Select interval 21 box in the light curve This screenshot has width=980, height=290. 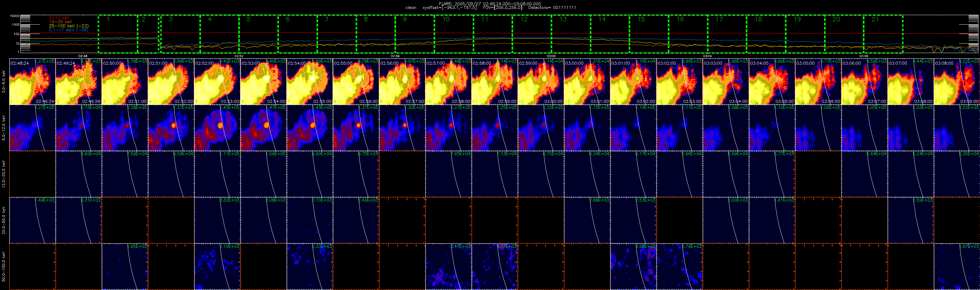883,34
